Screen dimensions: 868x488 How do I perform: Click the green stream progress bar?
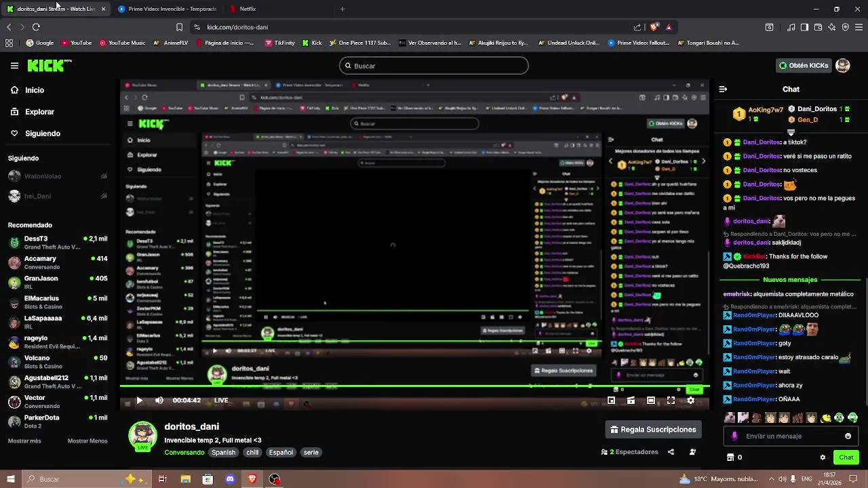coord(415,386)
